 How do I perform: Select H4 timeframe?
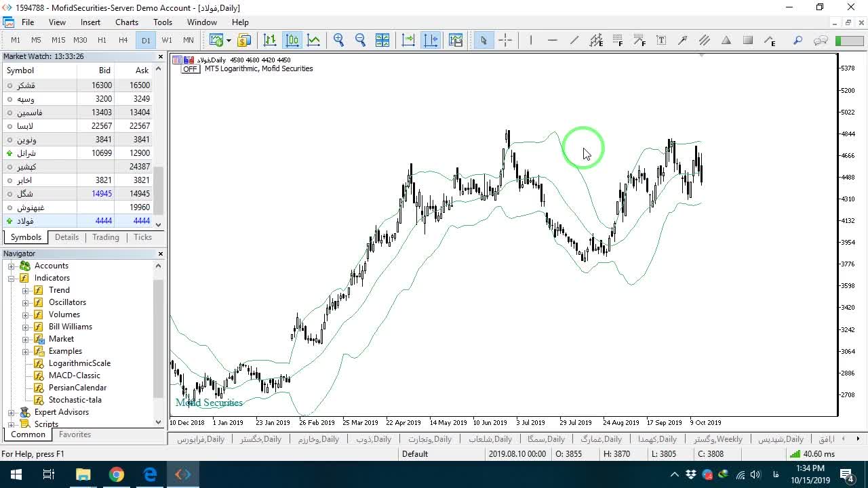pyautogui.click(x=123, y=40)
